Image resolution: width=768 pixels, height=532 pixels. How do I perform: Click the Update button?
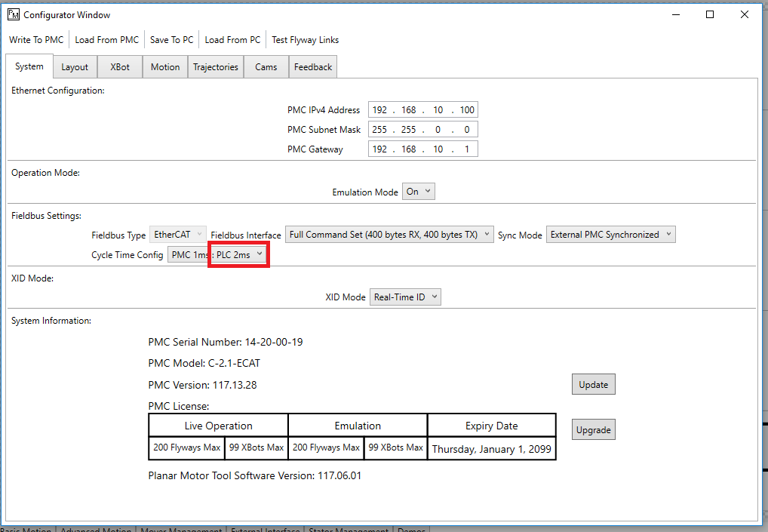[593, 385]
